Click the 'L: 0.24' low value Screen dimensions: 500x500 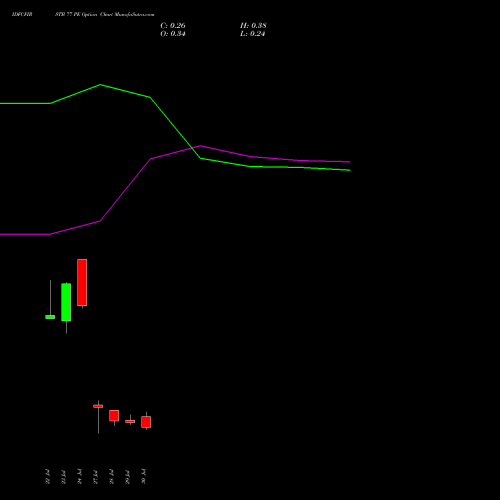click(x=252, y=34)
